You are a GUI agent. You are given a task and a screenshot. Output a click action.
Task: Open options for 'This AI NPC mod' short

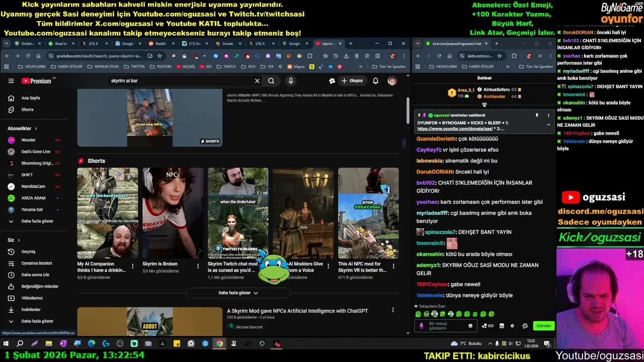coord(393,266)
